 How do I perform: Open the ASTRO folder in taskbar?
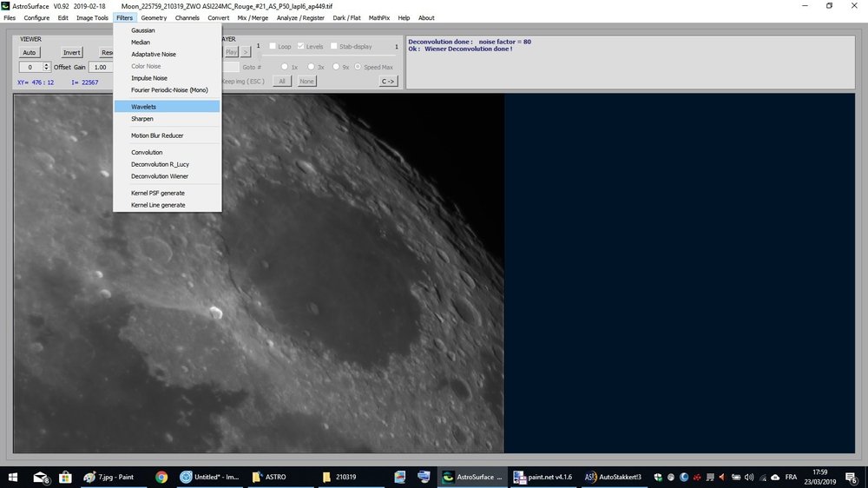(x=268, y=477)
